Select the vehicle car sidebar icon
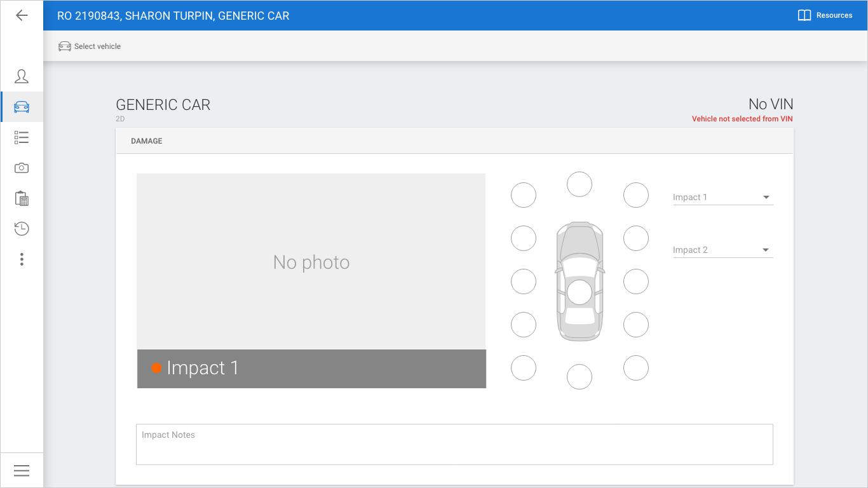 click(22, 107)
